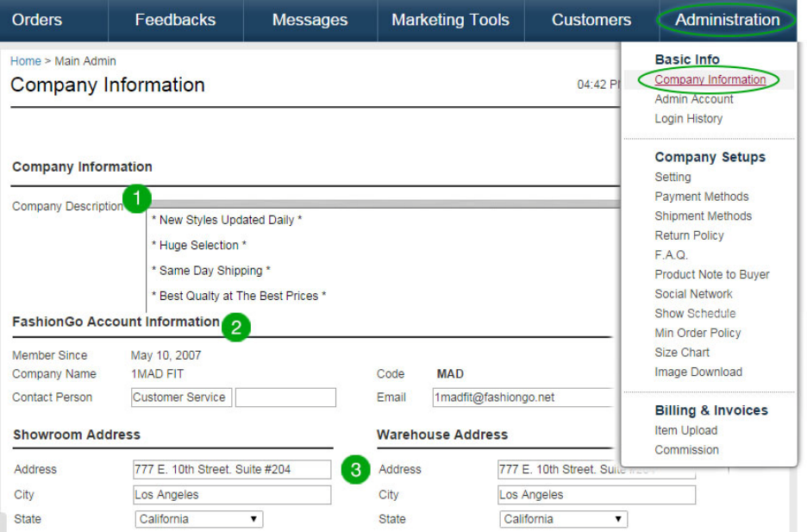807x532 pixels.
Task: Open Size Chart setup
Action: tap(682, 353)
